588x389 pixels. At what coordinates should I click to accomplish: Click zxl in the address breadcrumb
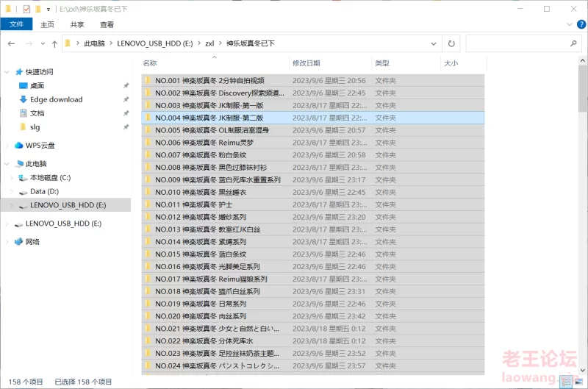(209, 43)
